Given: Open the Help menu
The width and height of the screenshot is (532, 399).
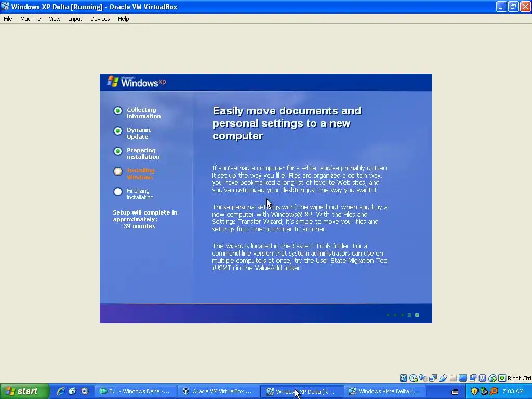Looking at the screenshot, I should click(124, 19).
